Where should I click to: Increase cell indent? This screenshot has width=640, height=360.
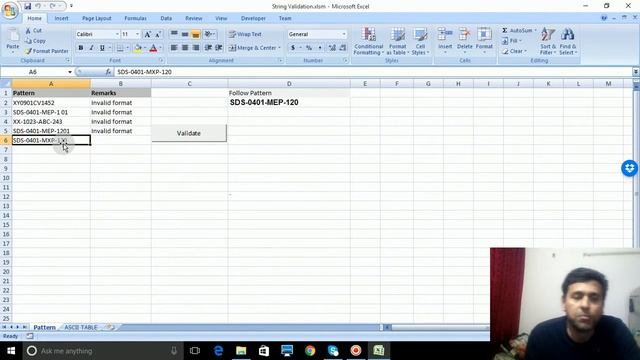pyautogui.click(x=219, y=48)
